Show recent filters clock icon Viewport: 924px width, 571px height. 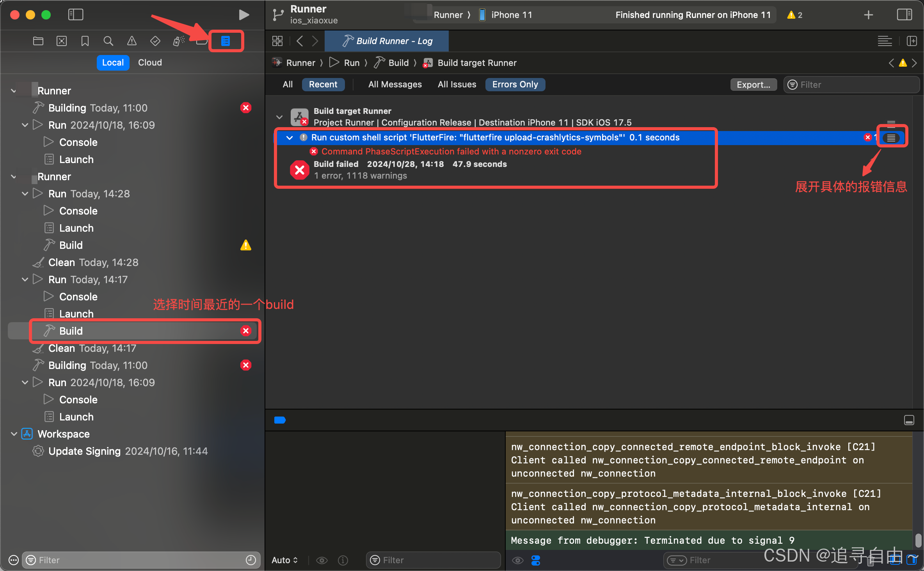(251, 560)
